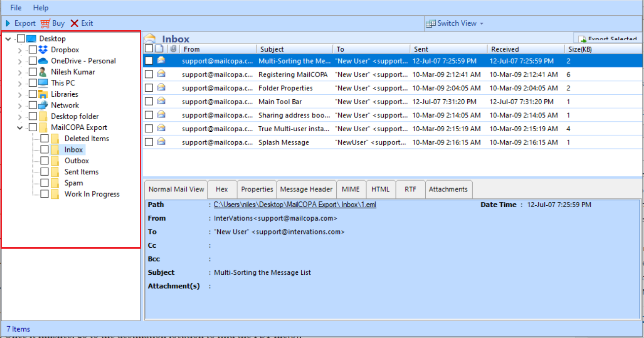Sort emails by the From column header
This screenshot has width=644, height=338.
tap(218, 49)
